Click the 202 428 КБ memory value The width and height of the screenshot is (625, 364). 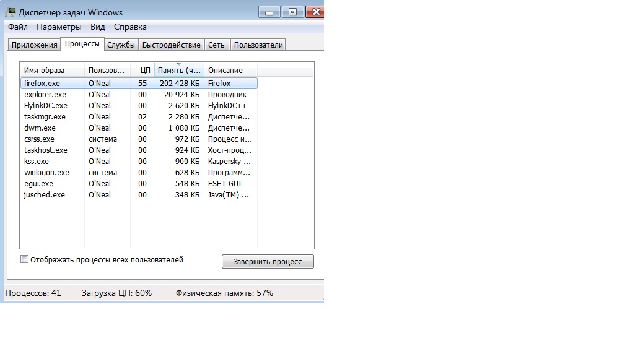(x=180, y=83)
